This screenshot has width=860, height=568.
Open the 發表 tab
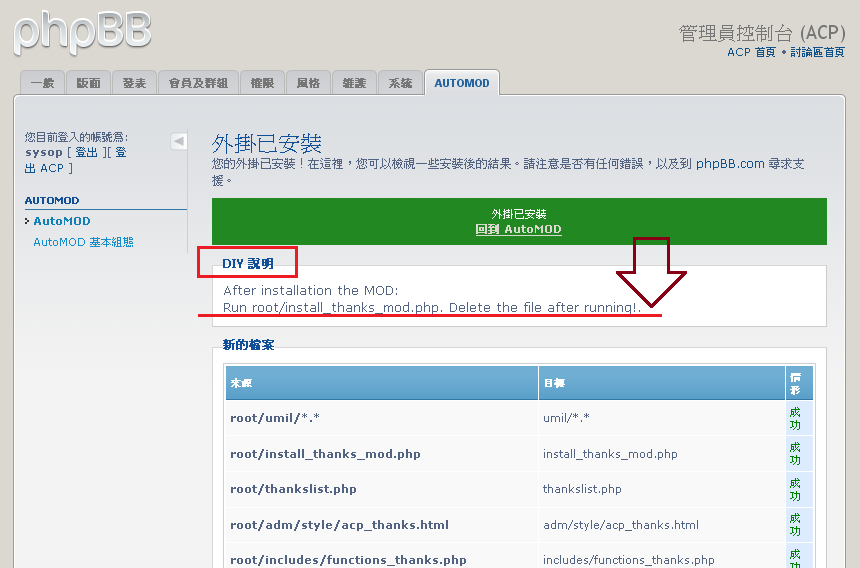click(134, 83)
